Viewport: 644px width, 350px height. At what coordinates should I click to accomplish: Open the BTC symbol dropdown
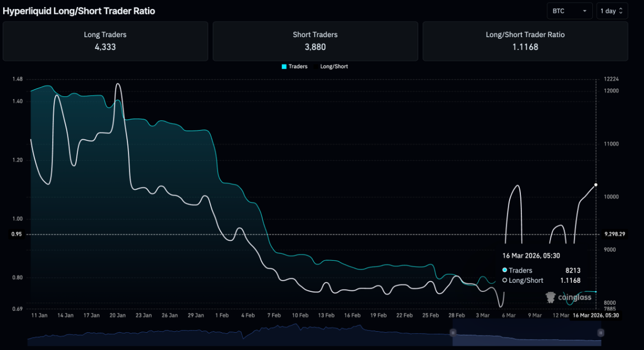pyautogui.click(x=569, y=10)
